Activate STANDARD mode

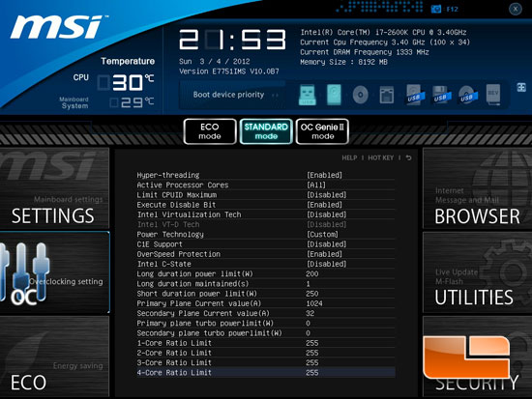pyautogui.click(x=266, y=131)
